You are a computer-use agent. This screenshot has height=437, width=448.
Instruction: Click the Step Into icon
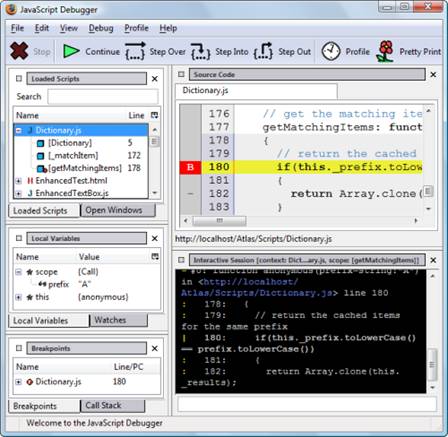click(x=201, y=51)
